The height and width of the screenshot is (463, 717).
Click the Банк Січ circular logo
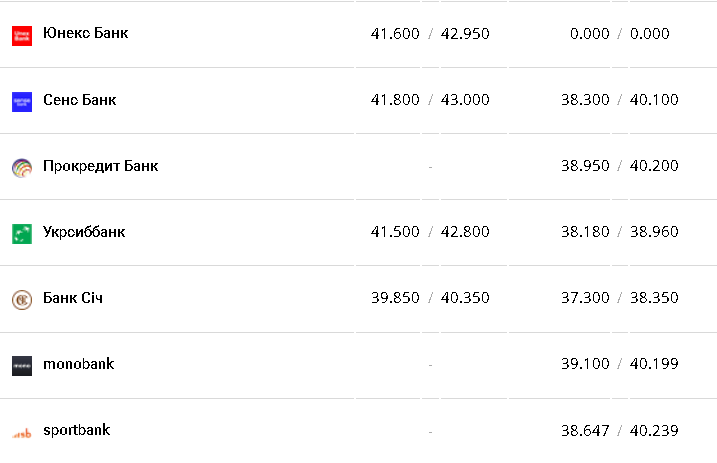coord(22,299)
